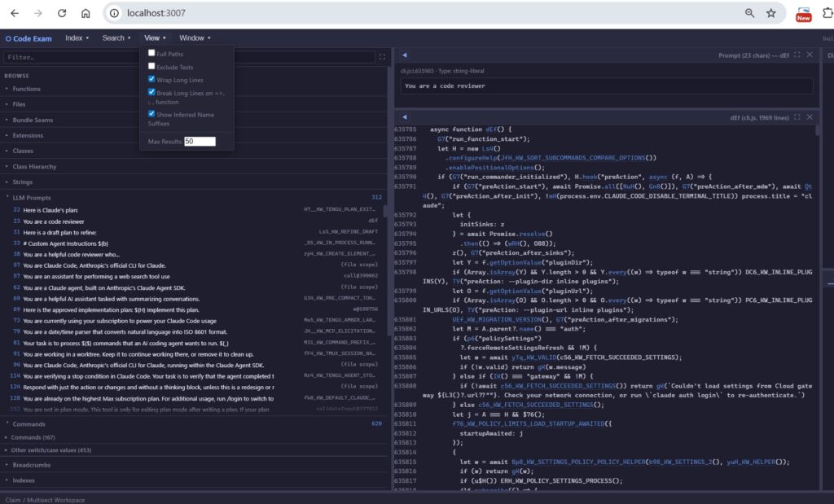834x504 pixels.
Task: Expand the Bundle Seams section
Action: click(x=33, y=121)
